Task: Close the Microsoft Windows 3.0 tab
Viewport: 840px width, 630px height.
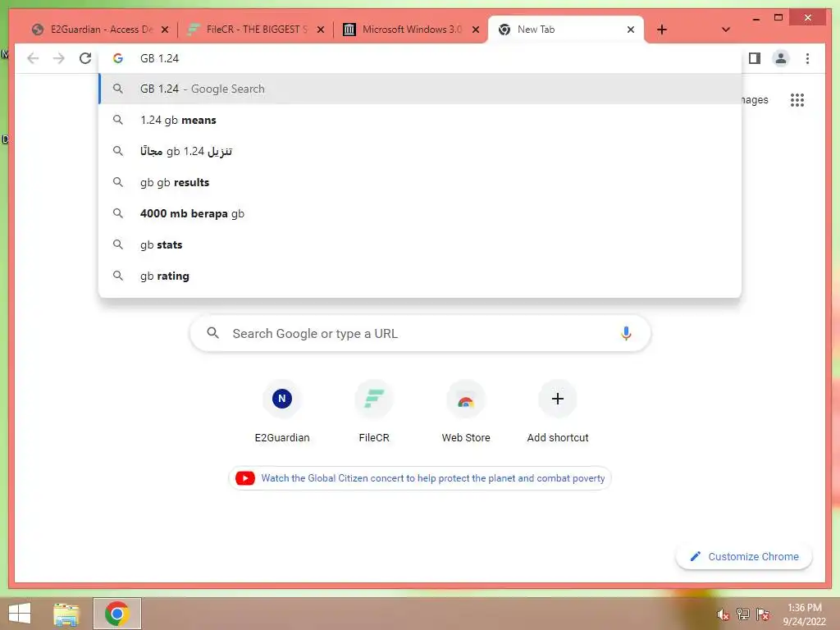Action: pyautogui.click(x=475, y=30)
